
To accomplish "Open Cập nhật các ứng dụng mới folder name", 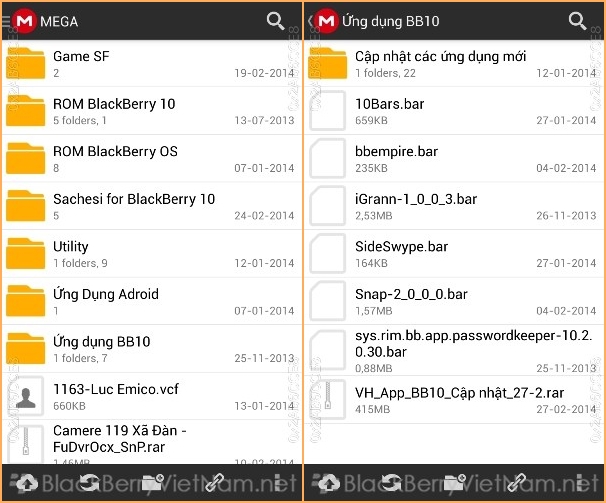I will 441,56.
